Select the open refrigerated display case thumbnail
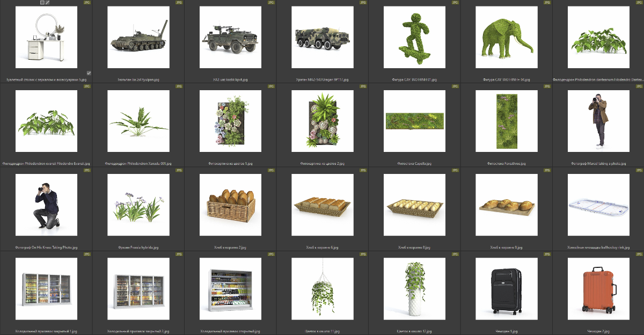The height and width of the screenshot is (335, 644). tap(230, 288)
